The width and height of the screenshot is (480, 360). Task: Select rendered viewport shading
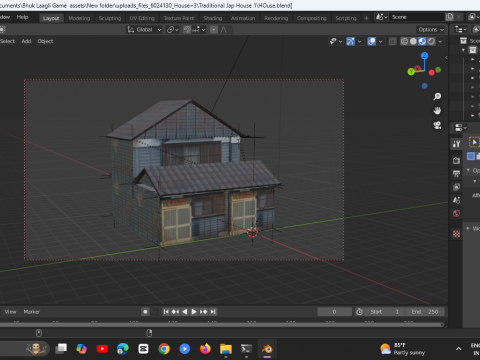[x=431, y=41]
